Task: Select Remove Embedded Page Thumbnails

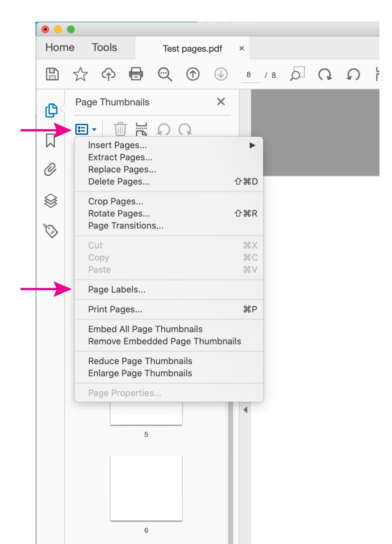Action: click(x=169, y=342)
